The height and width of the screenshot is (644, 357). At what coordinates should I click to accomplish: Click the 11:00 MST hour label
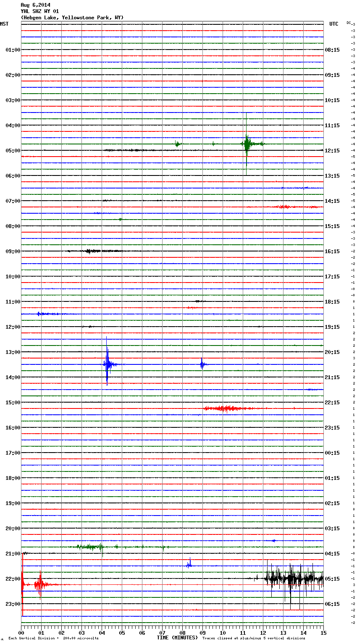[x=13, y=302]
